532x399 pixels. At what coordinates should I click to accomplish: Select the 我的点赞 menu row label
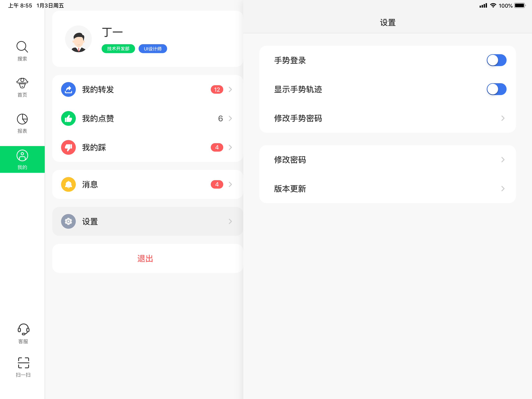[98, 118]
